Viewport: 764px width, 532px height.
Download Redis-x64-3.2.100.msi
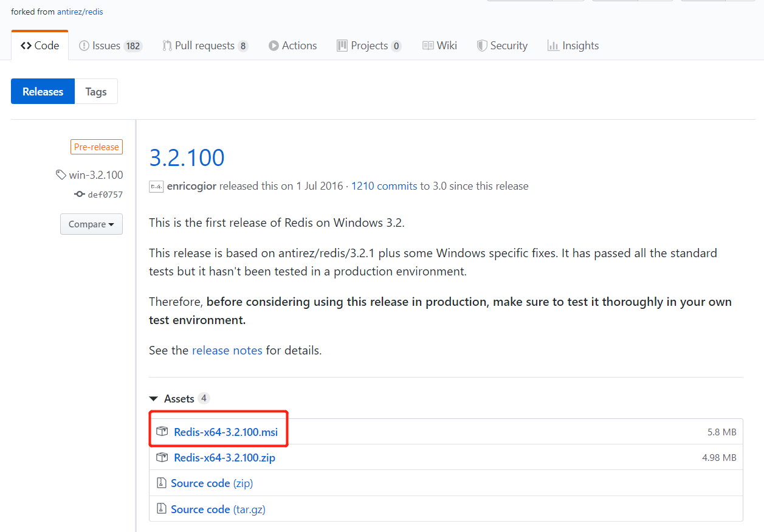[225, 432]
